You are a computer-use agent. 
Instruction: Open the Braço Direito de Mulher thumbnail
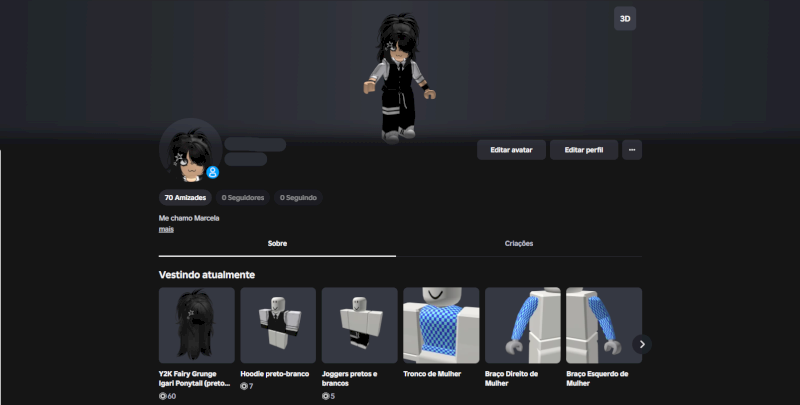(522, 325)
